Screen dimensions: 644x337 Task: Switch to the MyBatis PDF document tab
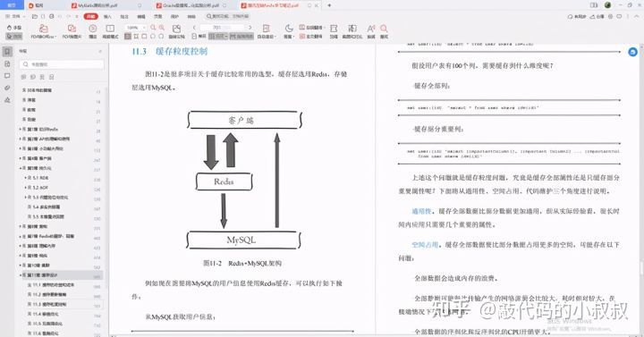tap(98, 5)
